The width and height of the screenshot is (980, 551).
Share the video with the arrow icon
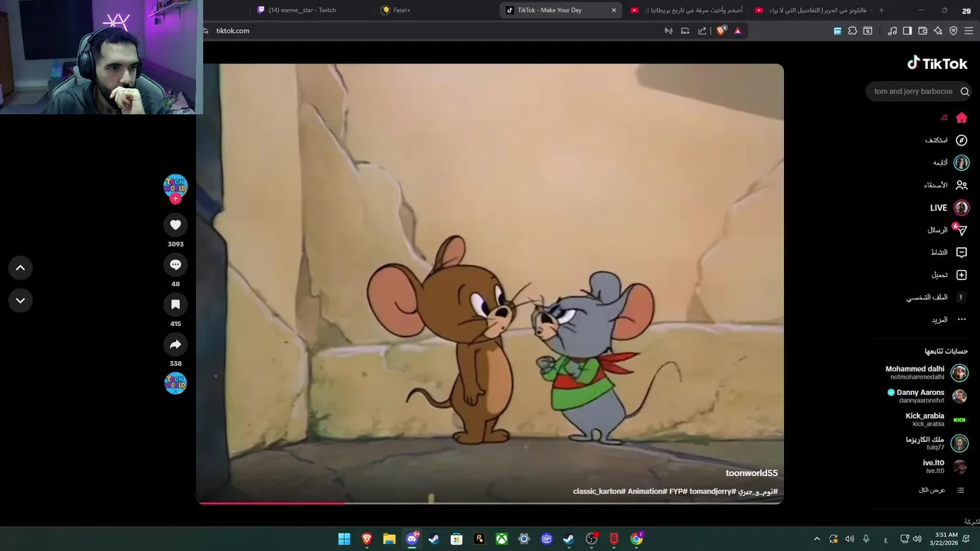(175, 344)
